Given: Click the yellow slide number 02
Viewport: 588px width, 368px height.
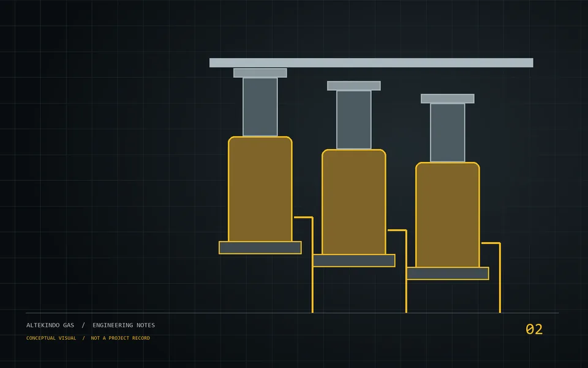Looking at the screenshot, I should (x=534, y=329).
